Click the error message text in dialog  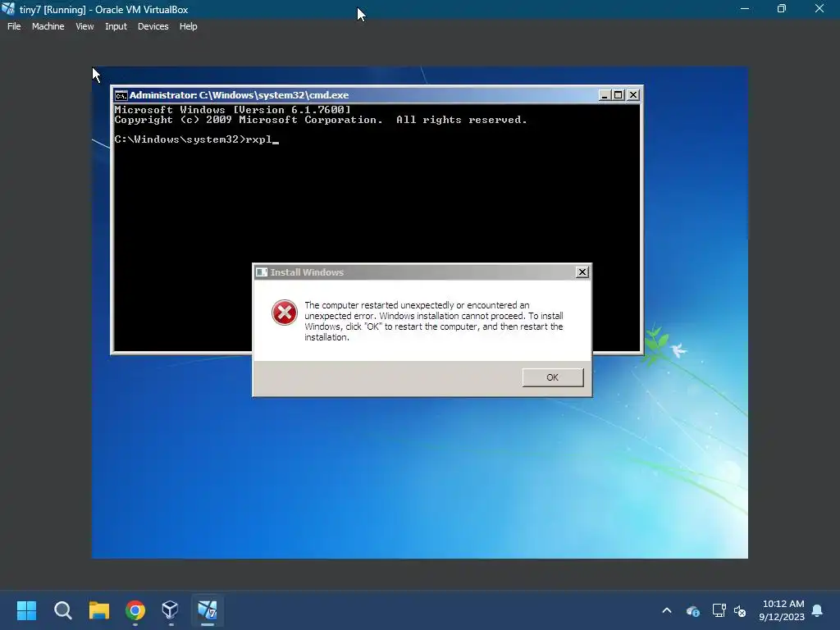(x=434, y=321)
